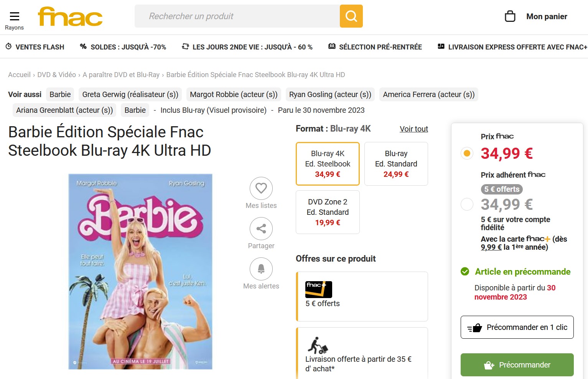588x379 pixels.
Task: Choose DVD Zone 2 Ed. Standard format
Action: click(x=328, y=212)
